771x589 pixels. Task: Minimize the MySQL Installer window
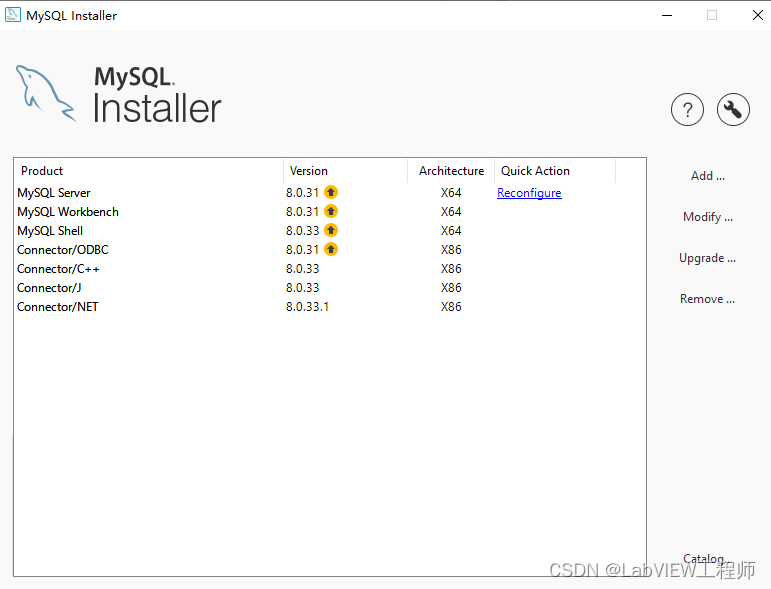click(x=667, y=15)
